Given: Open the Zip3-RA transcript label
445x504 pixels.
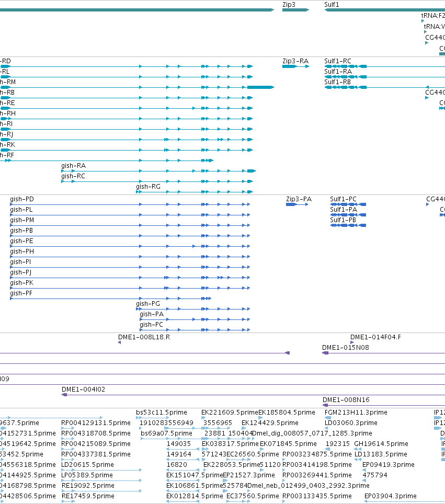Looking at the screenshot, I should pyautogui.click(x=295, y=61).
